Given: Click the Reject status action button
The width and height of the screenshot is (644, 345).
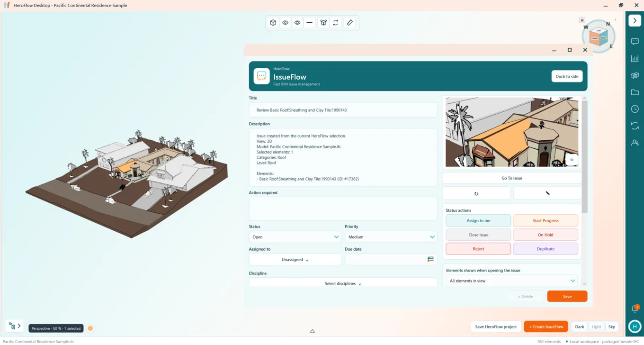Looking at the screenshot, I should [478, 249].
